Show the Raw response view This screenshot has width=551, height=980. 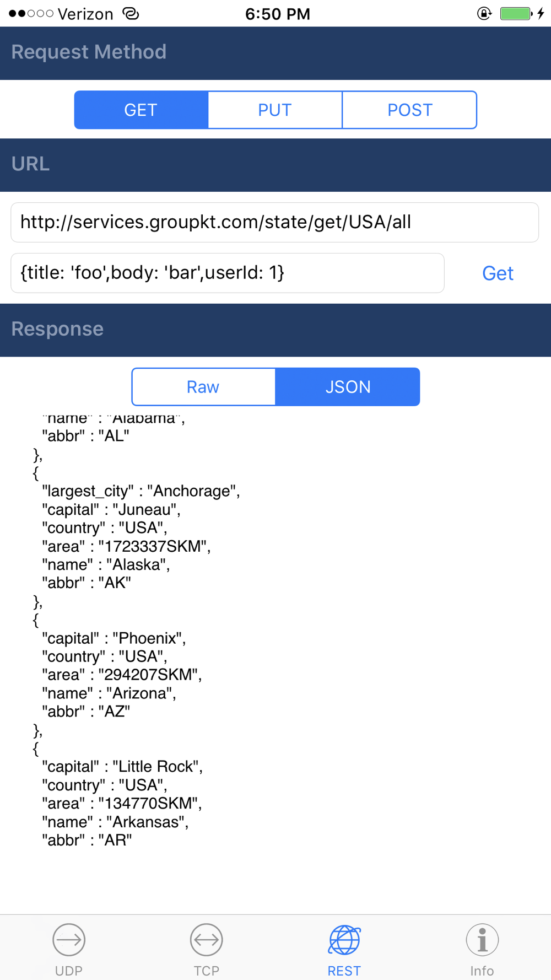point(203,387)
